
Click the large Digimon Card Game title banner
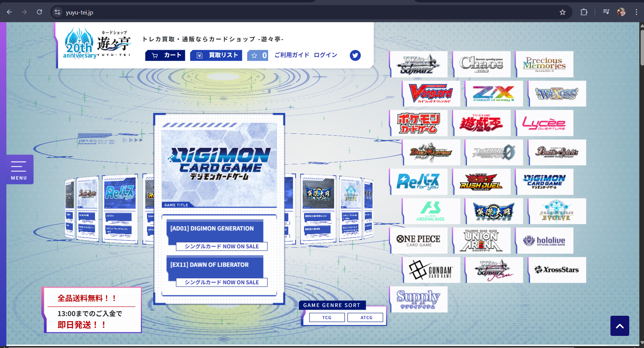pyautogui.click(x=219, y=165)
